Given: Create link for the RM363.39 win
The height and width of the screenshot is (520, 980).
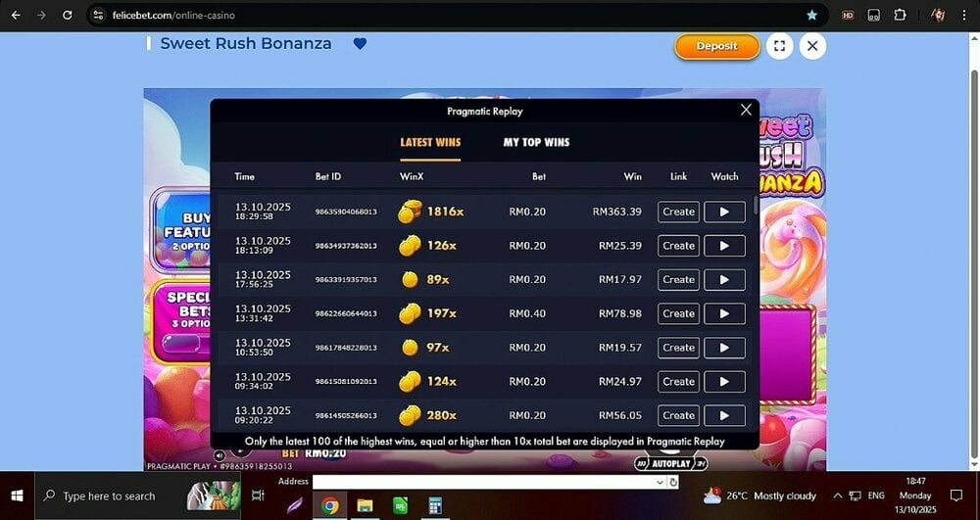Looking at the screenshot, I should pyautogui.click(x=678, y=212).
